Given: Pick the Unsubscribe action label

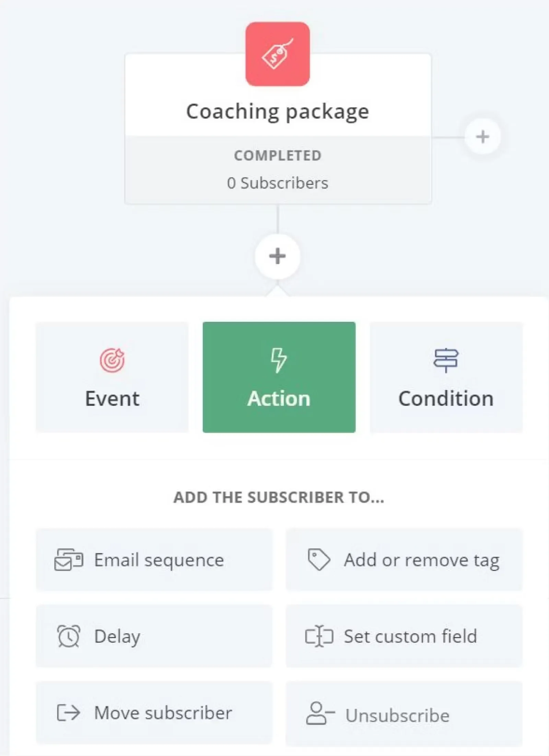Looking at the screenshot, I should pos(397,716).
